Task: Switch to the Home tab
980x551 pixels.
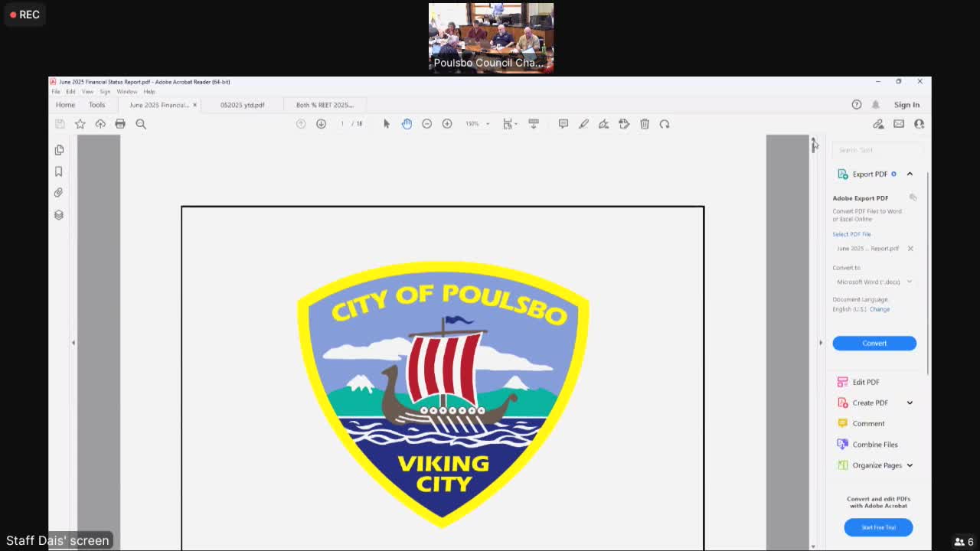Action: point(65,105)
